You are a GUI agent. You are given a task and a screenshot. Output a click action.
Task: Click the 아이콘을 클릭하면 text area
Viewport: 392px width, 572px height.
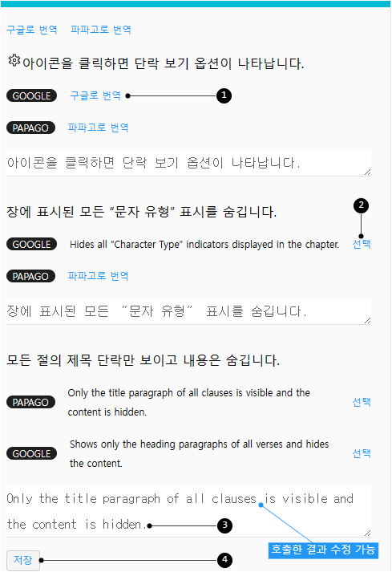coord(188,163)
